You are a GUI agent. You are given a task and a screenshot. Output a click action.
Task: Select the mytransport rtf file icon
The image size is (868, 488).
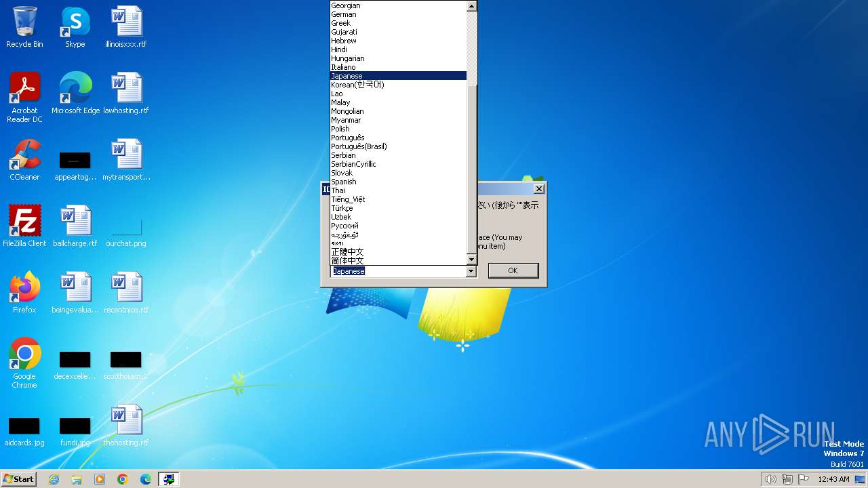coord(126,160)
